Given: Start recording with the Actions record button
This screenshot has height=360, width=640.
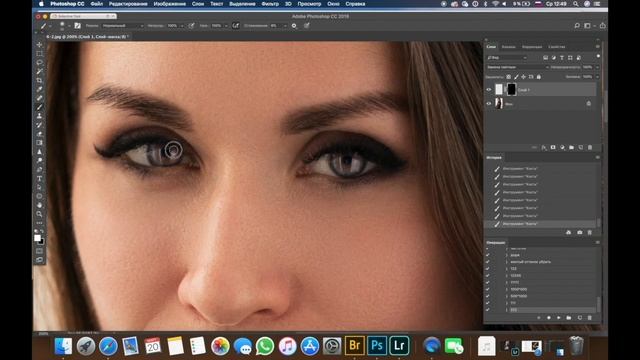Looking at the screenshot, I should click(x=549, y=318).
